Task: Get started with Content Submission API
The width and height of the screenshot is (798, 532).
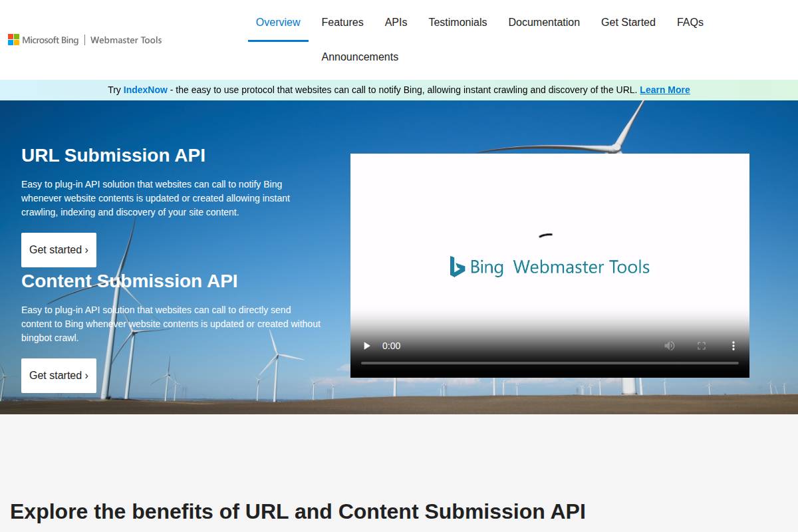Action: 59,375
